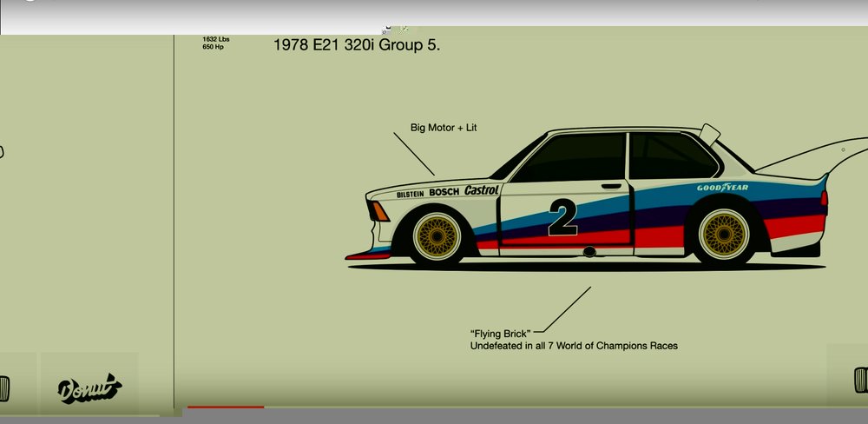Click the front gold wheel of the car
Image resolution: width=868 pixels, height=424 pixels.
[x=437, y=236]
